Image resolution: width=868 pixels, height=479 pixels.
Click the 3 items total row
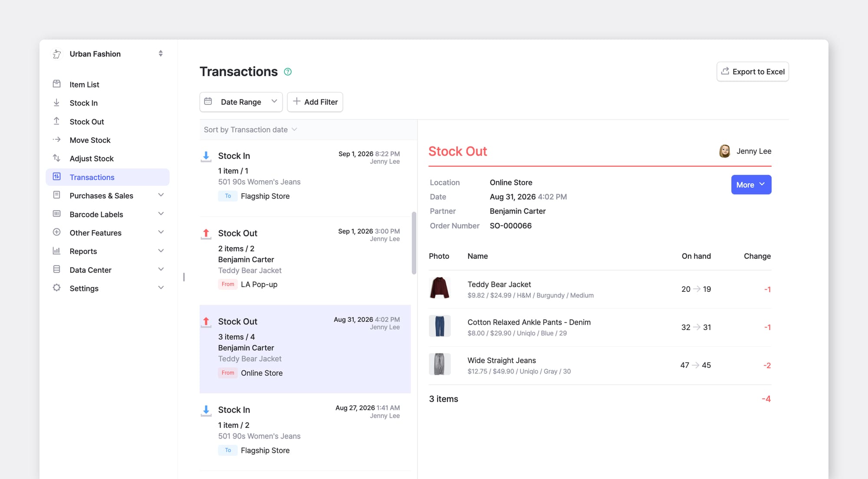[x=600, y=399]
